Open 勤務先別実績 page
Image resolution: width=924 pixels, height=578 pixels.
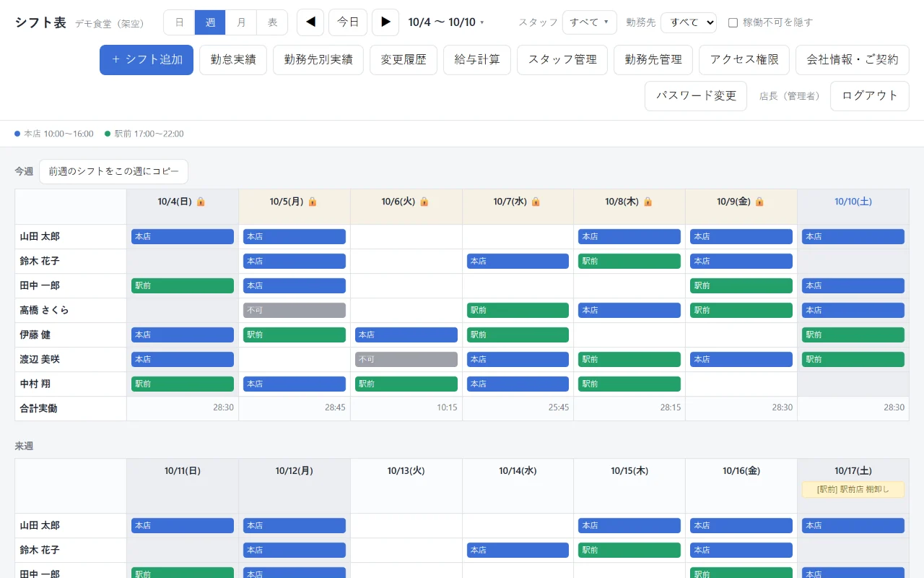point(318,60)
